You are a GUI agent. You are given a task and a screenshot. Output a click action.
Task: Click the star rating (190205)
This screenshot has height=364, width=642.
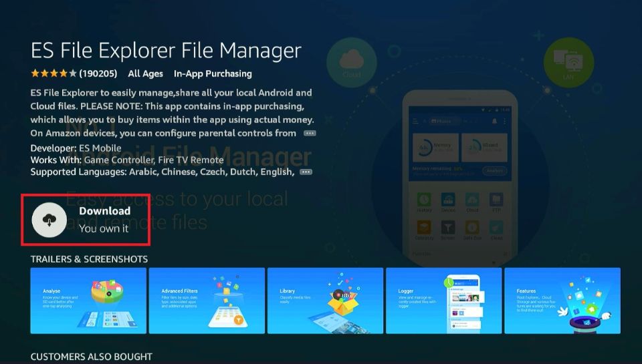coord(74,73)
